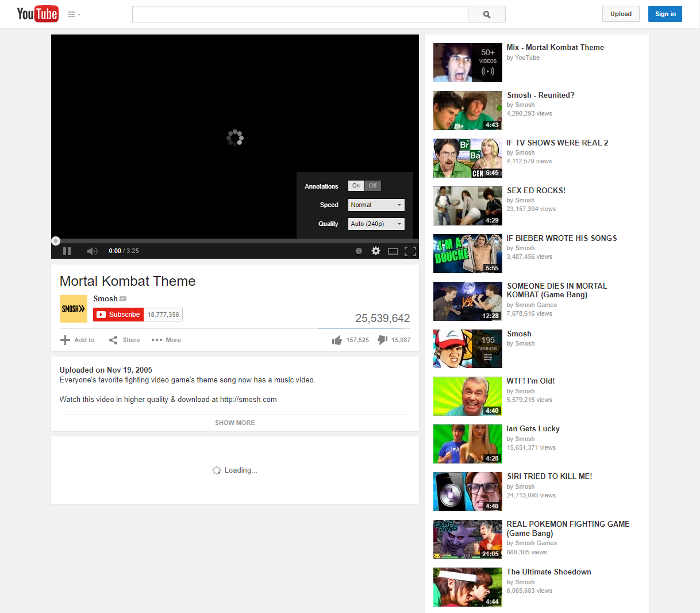
Task: Open the Share options
Action: (125, 340)
